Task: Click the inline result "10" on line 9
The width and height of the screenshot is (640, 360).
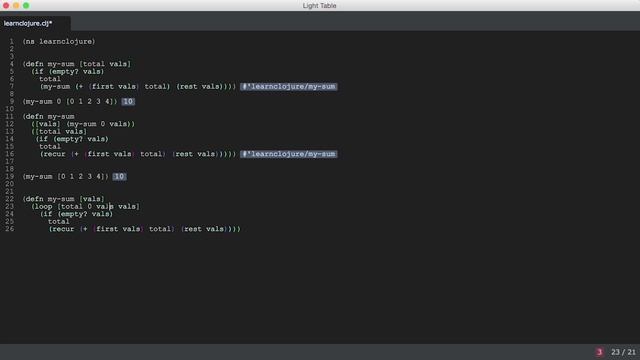Action: pos(128,102)
